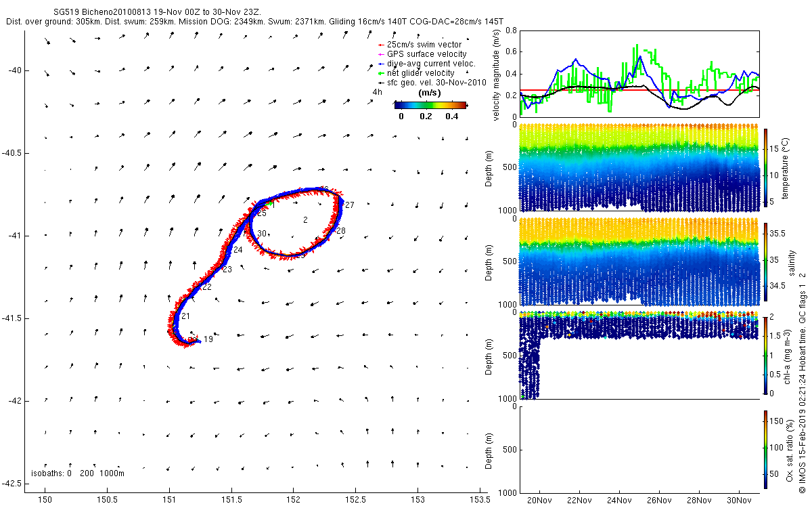The image size is (812, 508).
Task: Click the day '22' marker on the glider track
Action: click(x=206, y=287)
